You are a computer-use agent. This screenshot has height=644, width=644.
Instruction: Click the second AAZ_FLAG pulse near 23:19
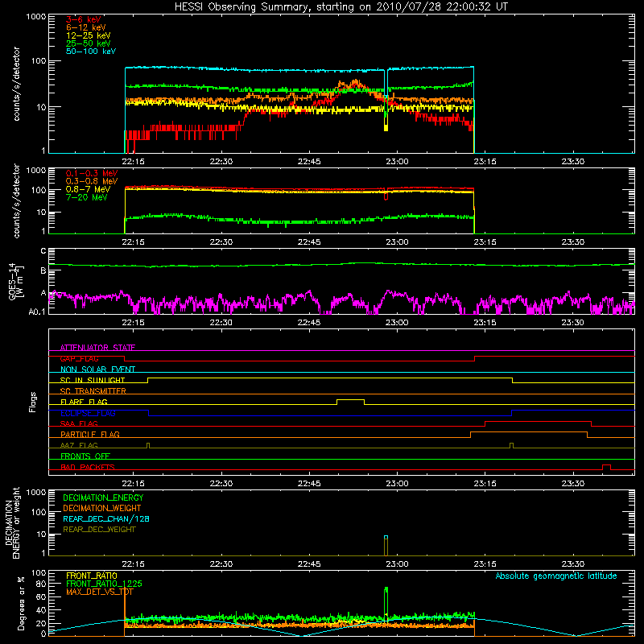pyautogui.click(x=511, y=446)
